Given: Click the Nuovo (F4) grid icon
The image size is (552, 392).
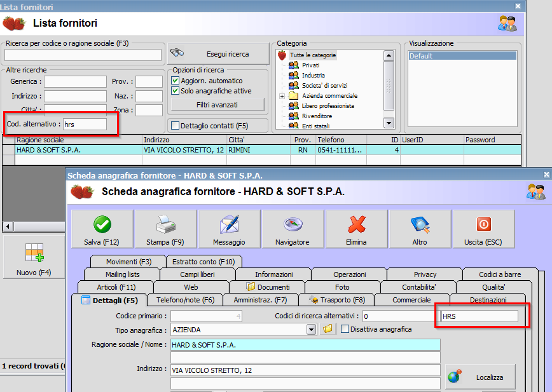Looking at the screenshot, I should [x=34, y=253].
